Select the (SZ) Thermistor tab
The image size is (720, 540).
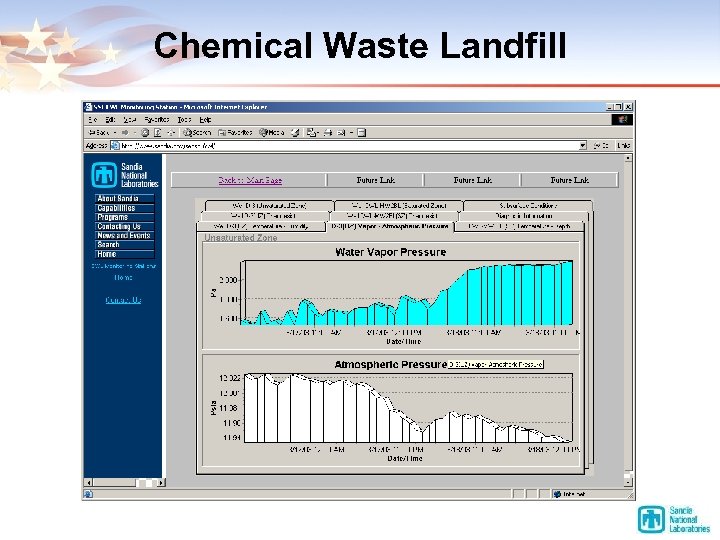tap(394, 216)
